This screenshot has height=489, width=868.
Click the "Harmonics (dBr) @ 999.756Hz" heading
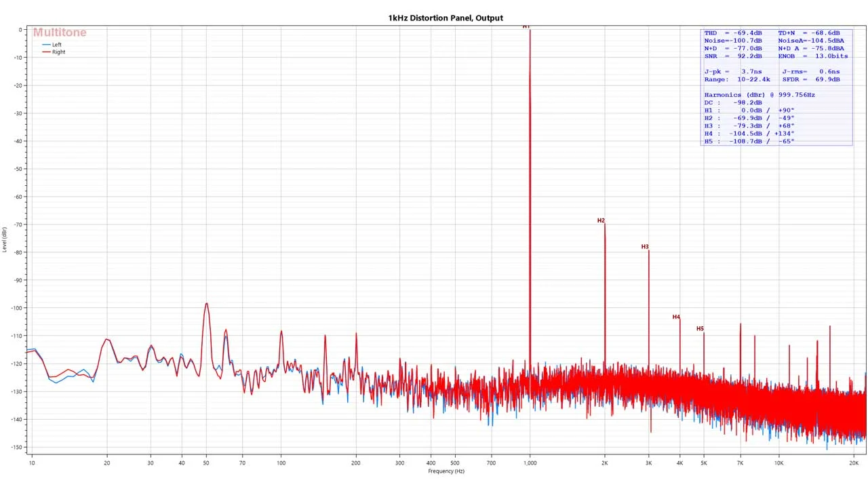tap(759, 95)
